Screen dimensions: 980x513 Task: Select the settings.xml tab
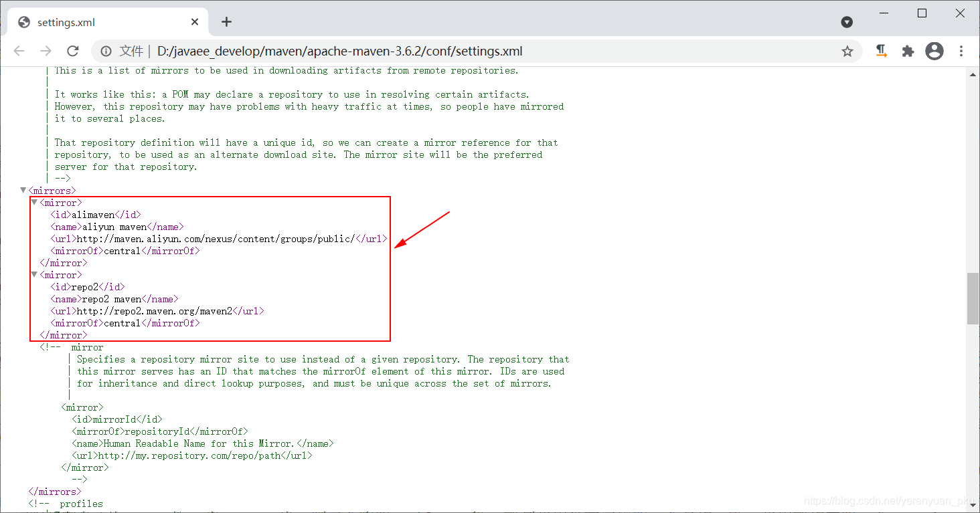107,22
